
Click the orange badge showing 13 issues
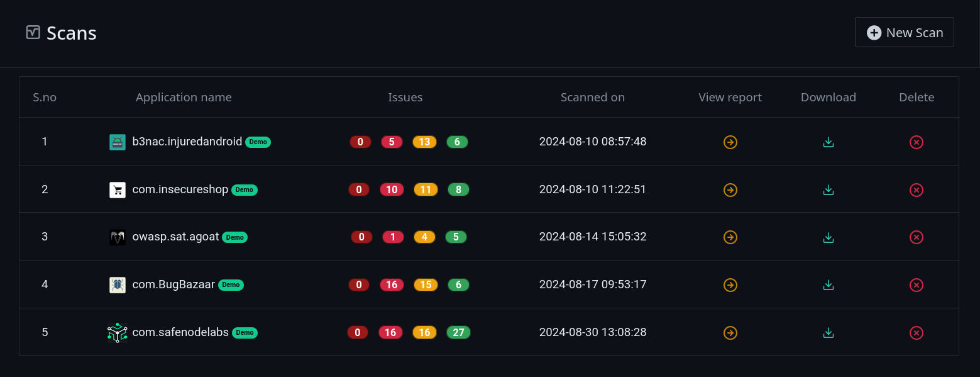click(424, 142)
